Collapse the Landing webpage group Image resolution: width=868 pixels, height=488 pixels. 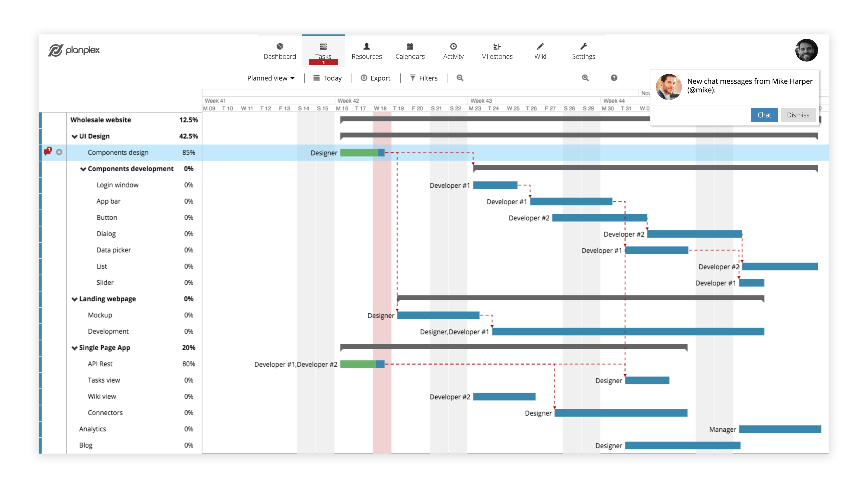point(75,299)
